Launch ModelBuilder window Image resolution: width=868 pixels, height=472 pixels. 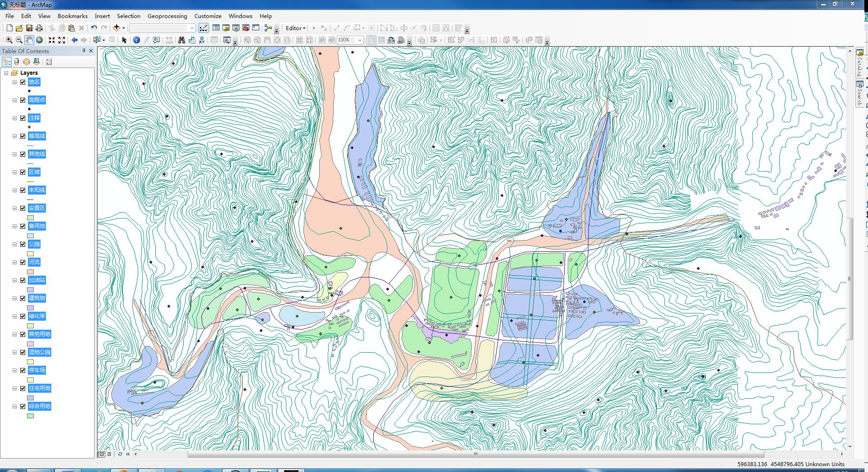pyautogui.click(x=268, y=28)
